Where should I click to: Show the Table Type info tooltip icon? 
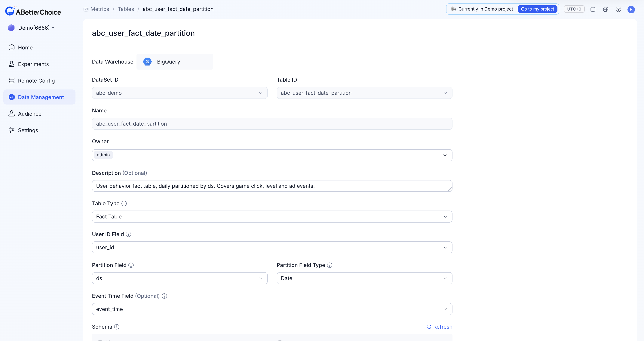pos(124,204)
